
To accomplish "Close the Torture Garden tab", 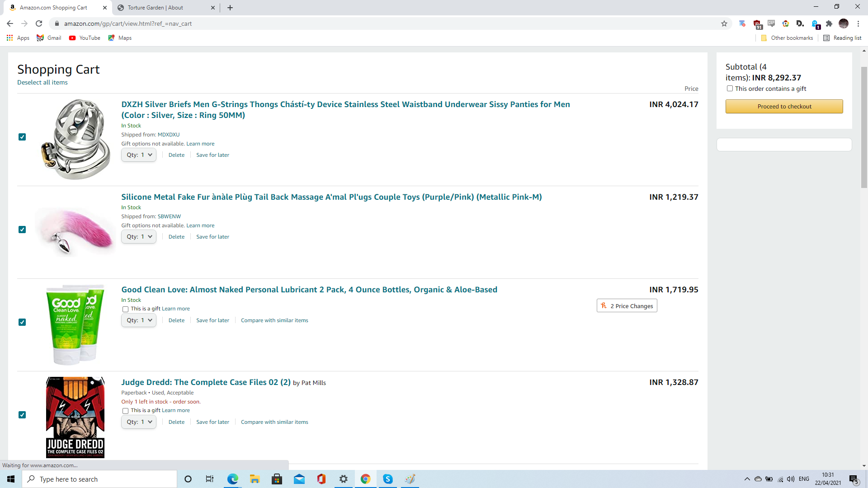I will (x=213, y=8).
